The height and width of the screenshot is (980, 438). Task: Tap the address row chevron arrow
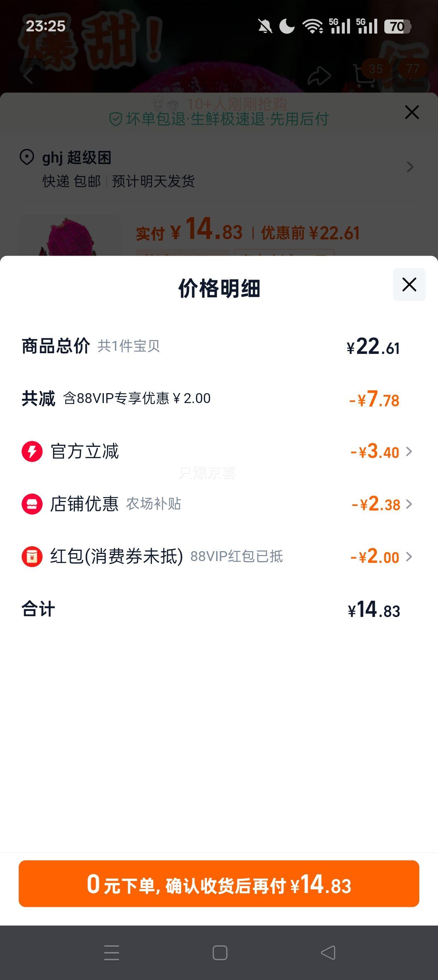410,167
